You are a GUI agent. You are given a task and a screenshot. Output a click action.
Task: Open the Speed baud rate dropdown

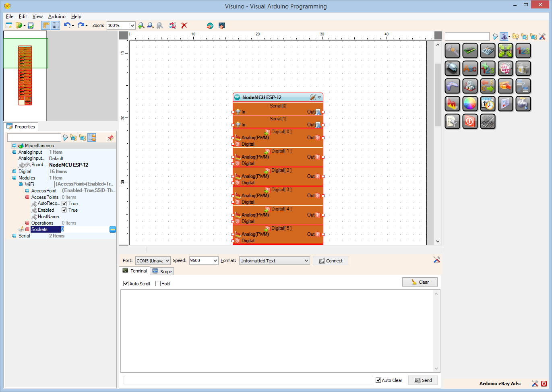pos(215,261)
